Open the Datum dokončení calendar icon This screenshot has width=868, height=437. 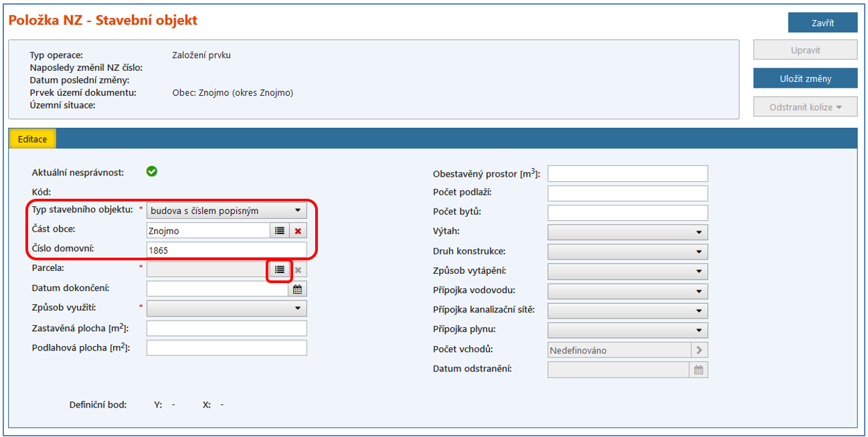[x=298, y=289]
